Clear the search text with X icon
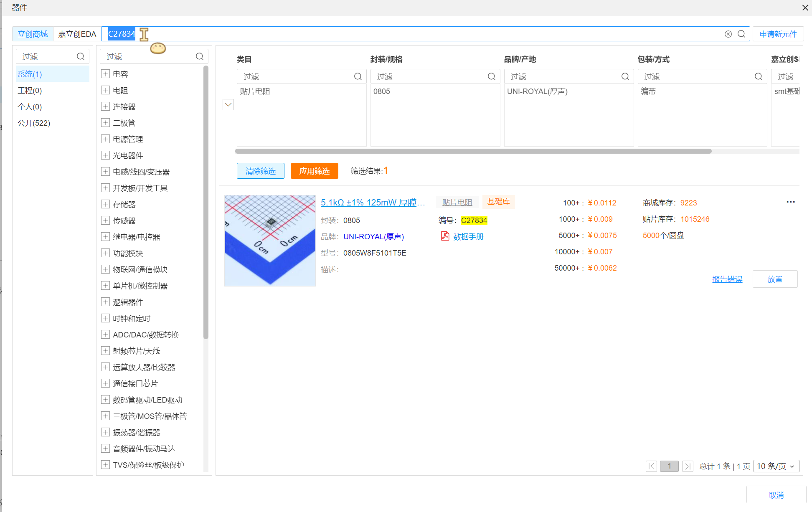 point(728,34)
